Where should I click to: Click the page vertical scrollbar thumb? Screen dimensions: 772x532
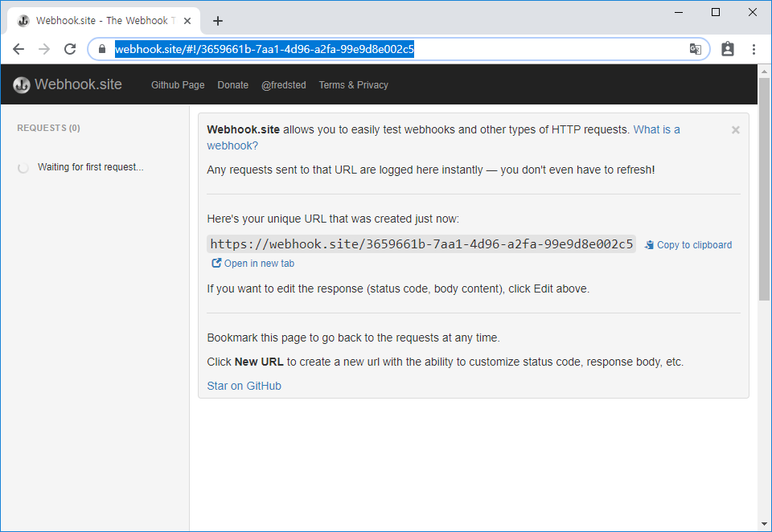click(764, 189)
